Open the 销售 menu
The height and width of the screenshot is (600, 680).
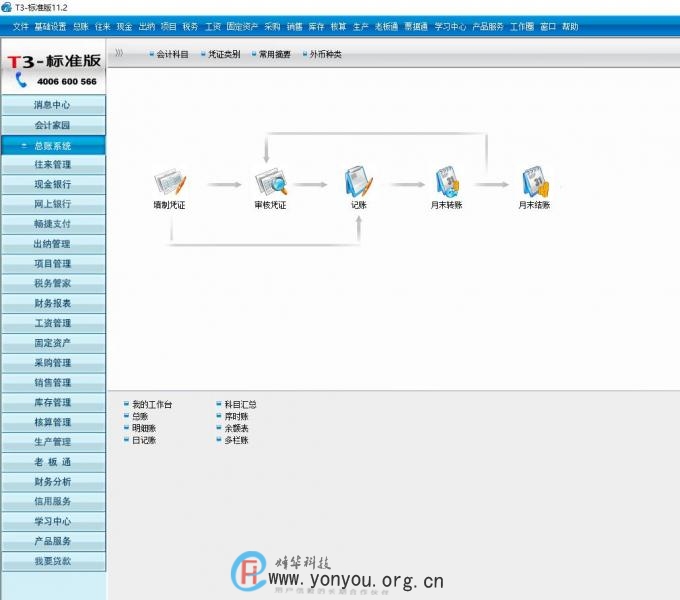[x=294, y=27]
